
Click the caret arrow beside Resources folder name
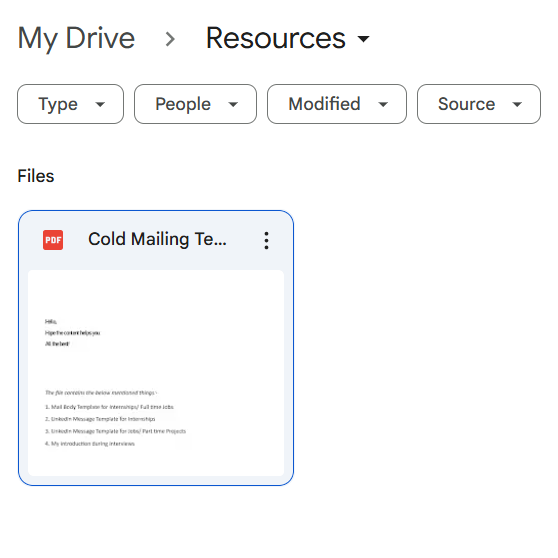[x=363, y=38]
